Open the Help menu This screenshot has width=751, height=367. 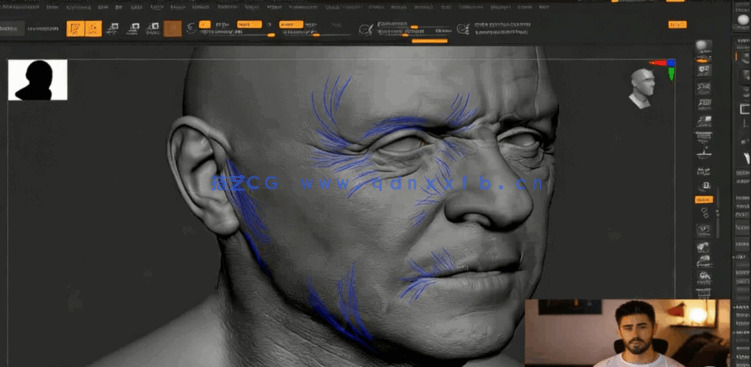544,7
